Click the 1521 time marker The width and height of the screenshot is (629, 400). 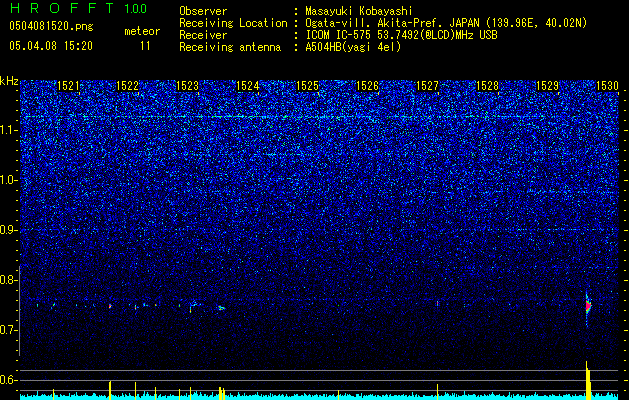pos(68,86)
